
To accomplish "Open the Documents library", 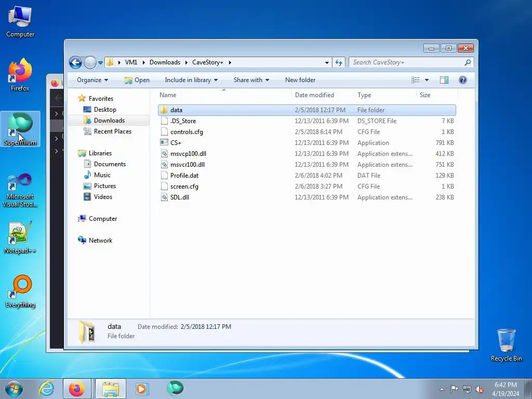I will point(110,164).
